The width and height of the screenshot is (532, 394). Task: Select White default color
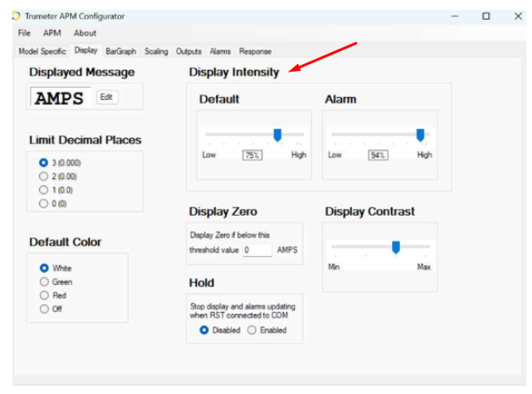(55, 268)
